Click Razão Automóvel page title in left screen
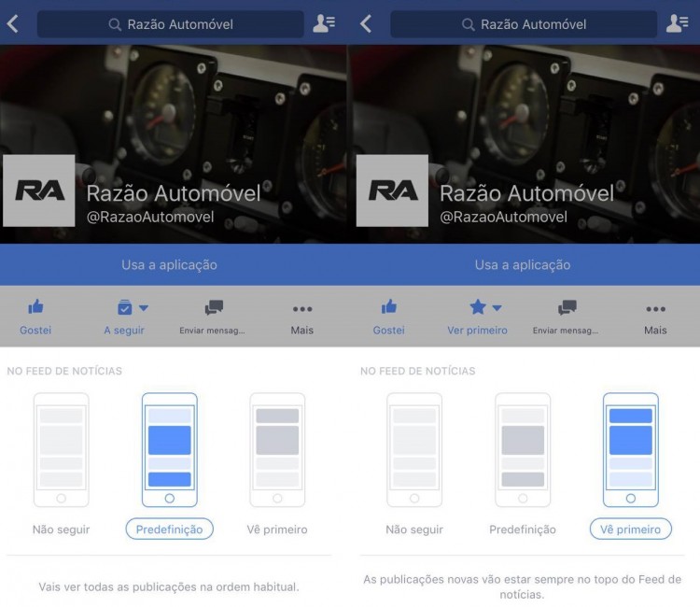This screenshot has height=607, width=700. point(174,193)
